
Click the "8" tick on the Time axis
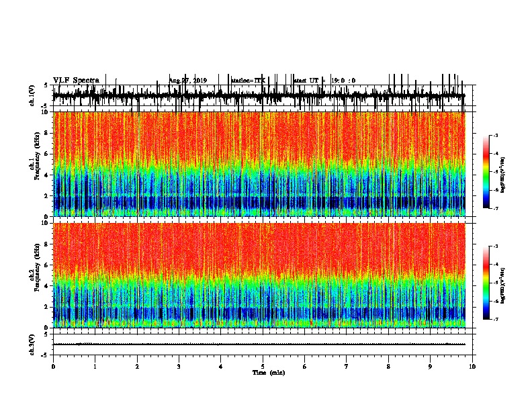[388, 367]
